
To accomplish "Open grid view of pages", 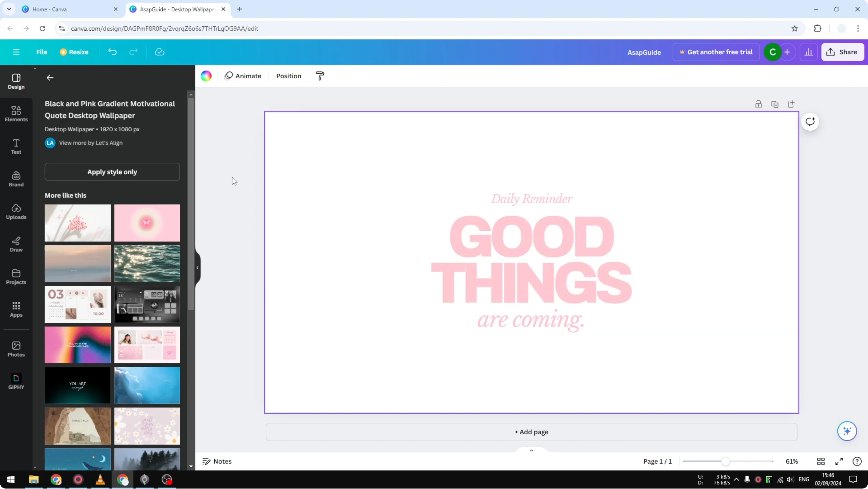I will pyautogui.click(x=821, y=461).
